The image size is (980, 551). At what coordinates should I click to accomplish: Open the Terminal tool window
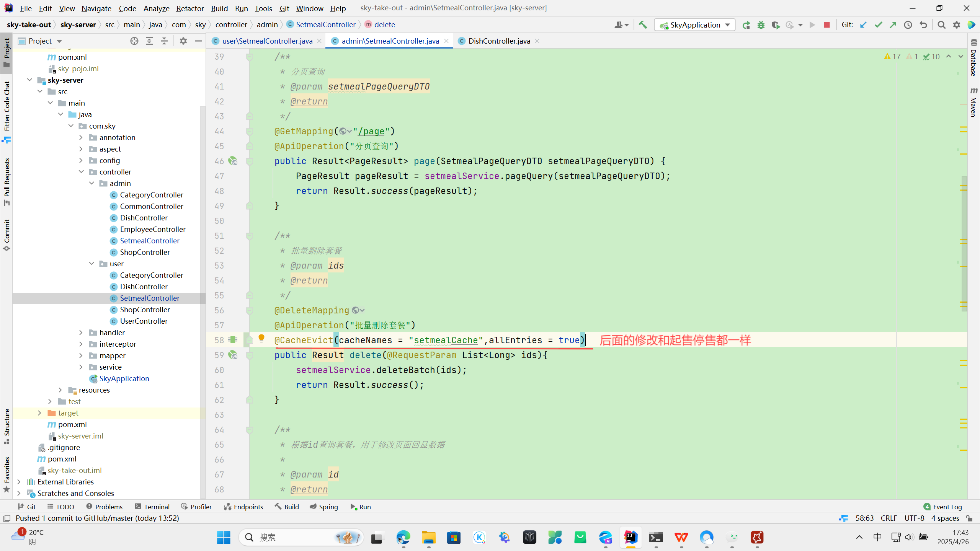[152, 507]
